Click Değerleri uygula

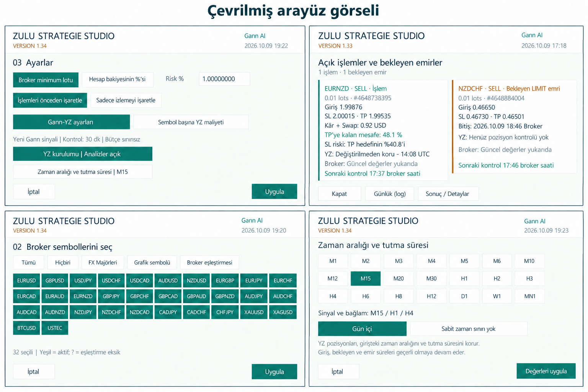tap(546, 371)
